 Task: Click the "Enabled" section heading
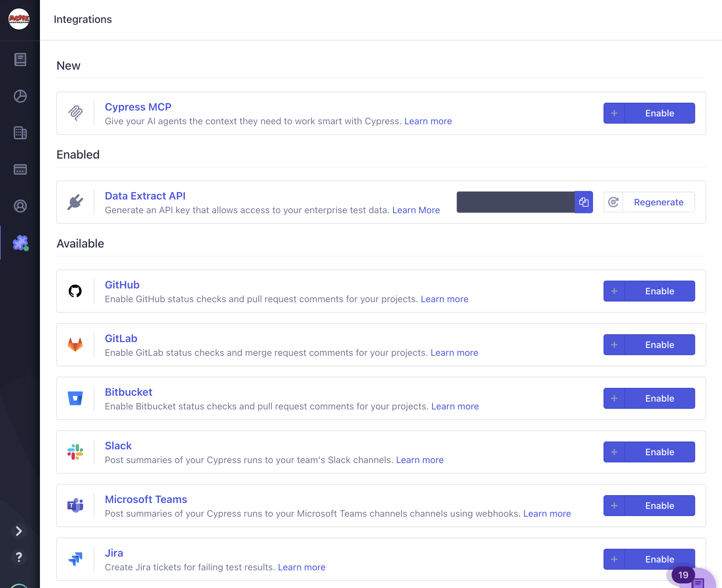[78, 155]
